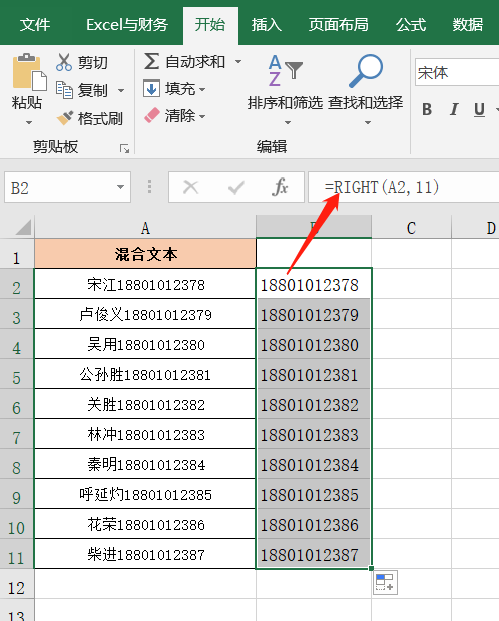
Task: Click the Cut scissors icon
Action: coord(64,62)
